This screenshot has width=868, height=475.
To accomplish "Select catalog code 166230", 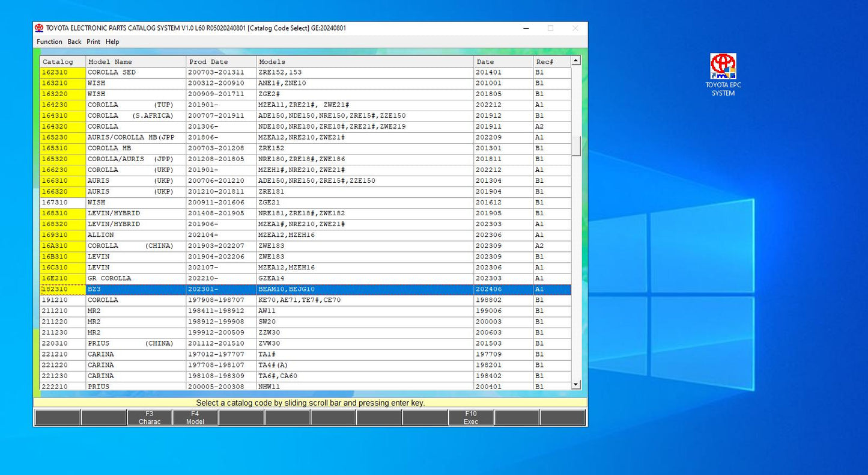I will click(x=62, y=170).
